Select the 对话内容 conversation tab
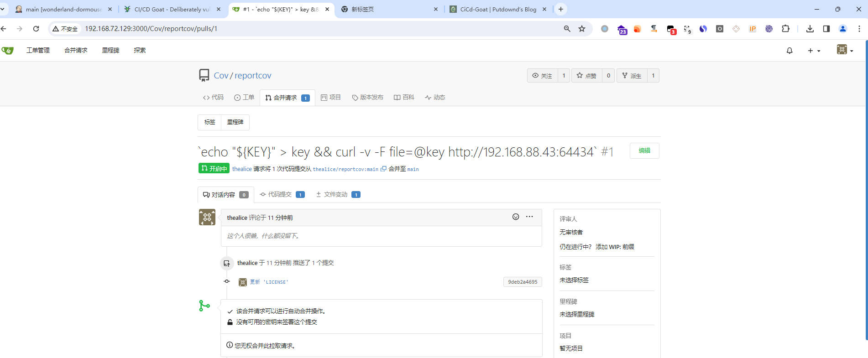This screenshot has height=358, width=868. 226,195
